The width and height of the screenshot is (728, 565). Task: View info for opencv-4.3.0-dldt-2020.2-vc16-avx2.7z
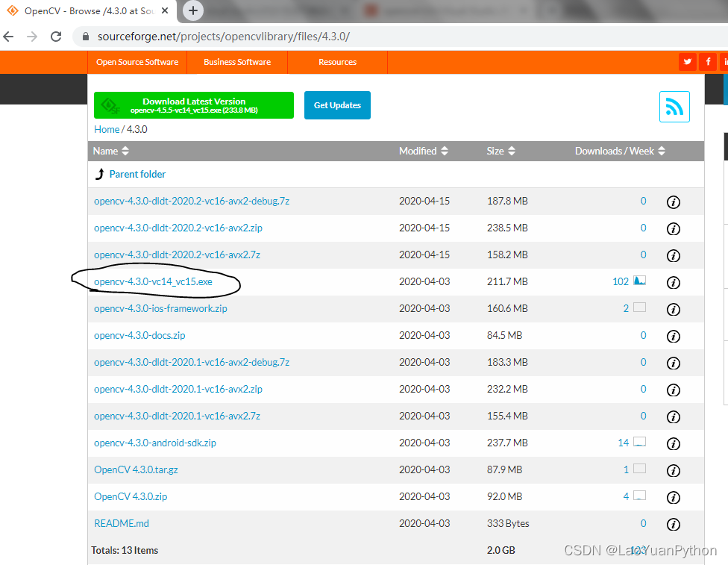click(674, 256)
